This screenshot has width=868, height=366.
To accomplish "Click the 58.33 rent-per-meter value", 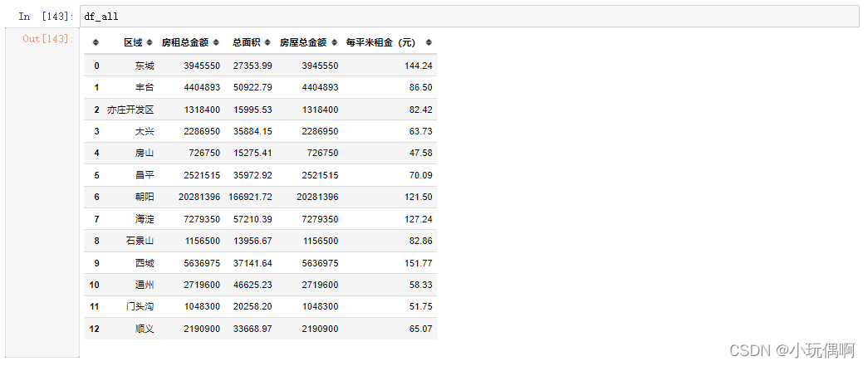I will (x=421, y=285).
